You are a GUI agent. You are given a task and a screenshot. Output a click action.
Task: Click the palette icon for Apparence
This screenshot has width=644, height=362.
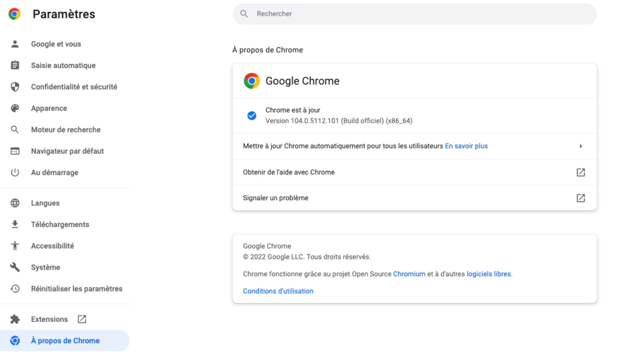pyautogui.click(x=15, y=108)
